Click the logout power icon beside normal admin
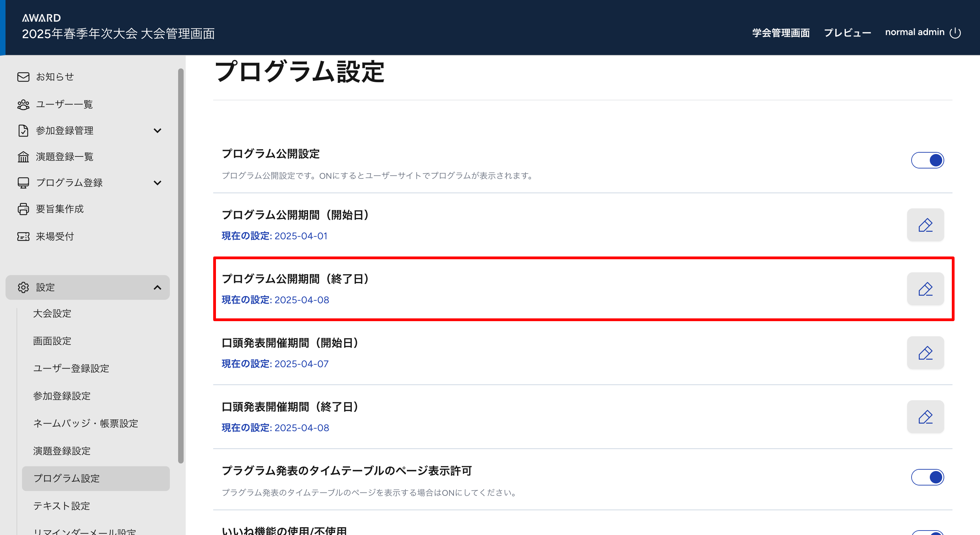 point(955,33)
